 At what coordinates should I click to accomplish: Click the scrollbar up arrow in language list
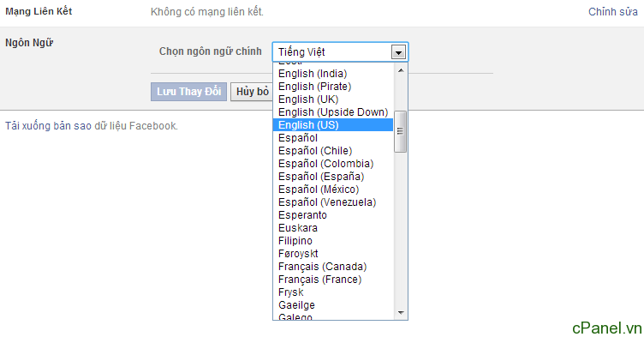pos(401,70)
